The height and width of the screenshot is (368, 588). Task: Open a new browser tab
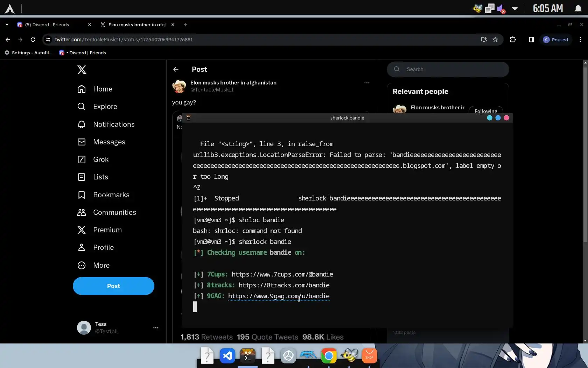click(185, 25)
